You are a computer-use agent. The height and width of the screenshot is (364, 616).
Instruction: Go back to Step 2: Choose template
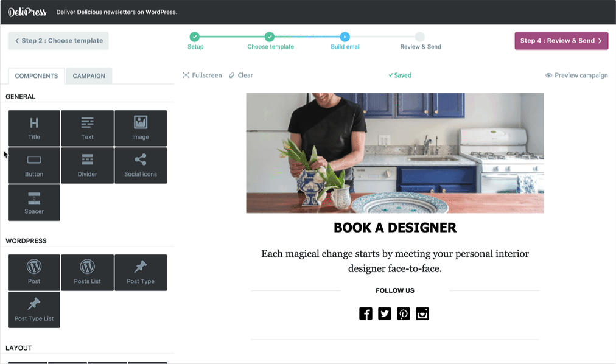pyautogui.click(x=58, y=40)
